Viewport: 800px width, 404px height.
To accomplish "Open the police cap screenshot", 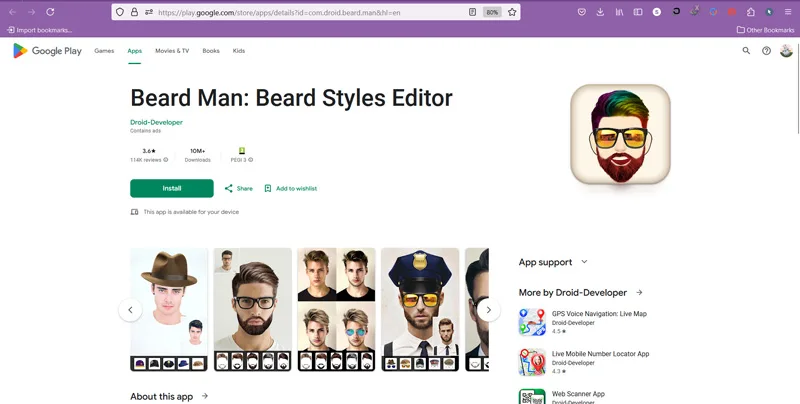I will 420,310.
